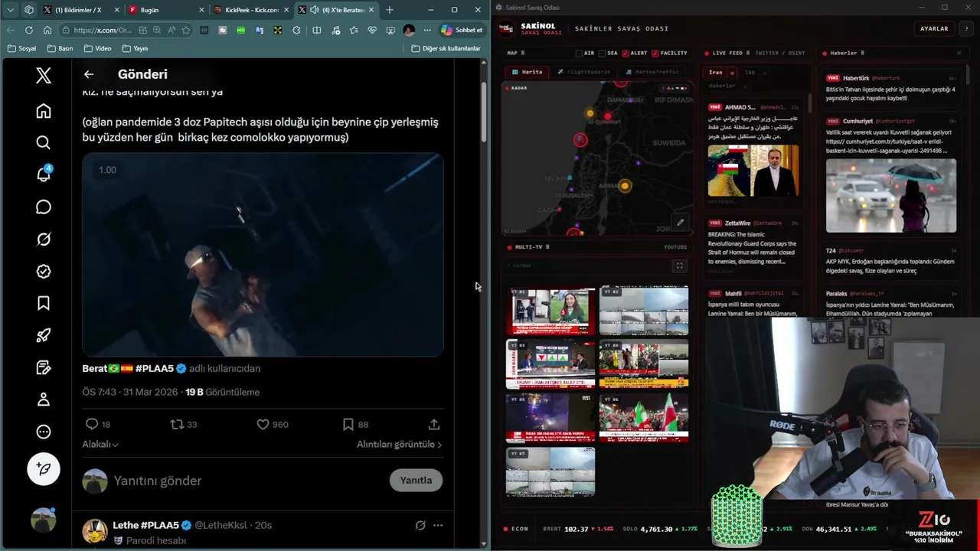Open the verified badge icon in X sidebar

44,272
